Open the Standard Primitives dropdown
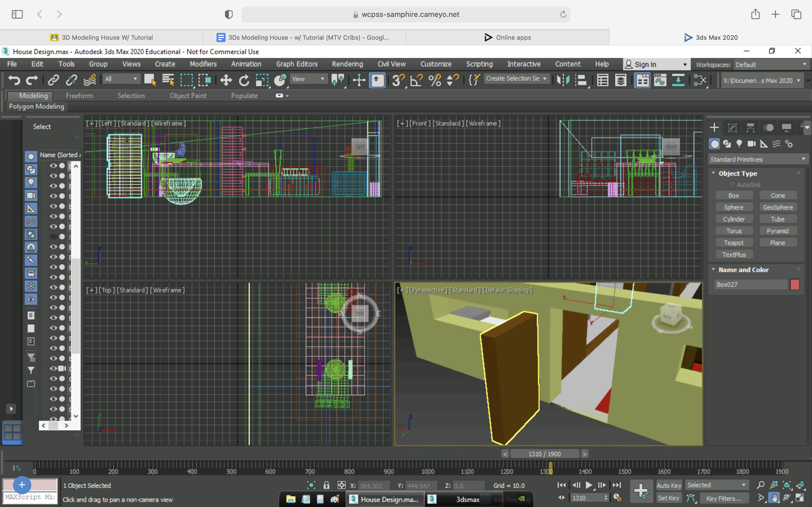This screenshot has height=507, width=812. [x=758, y=159]
